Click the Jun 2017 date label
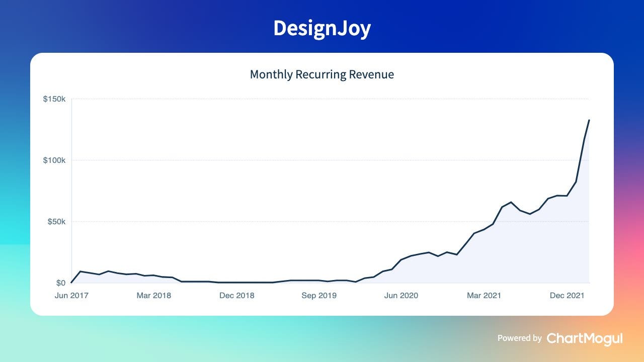 coord(71,296)
